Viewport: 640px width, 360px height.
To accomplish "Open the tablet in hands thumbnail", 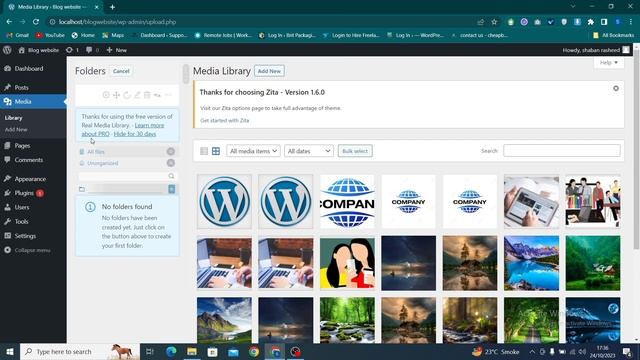I will [x=531, y=202].
